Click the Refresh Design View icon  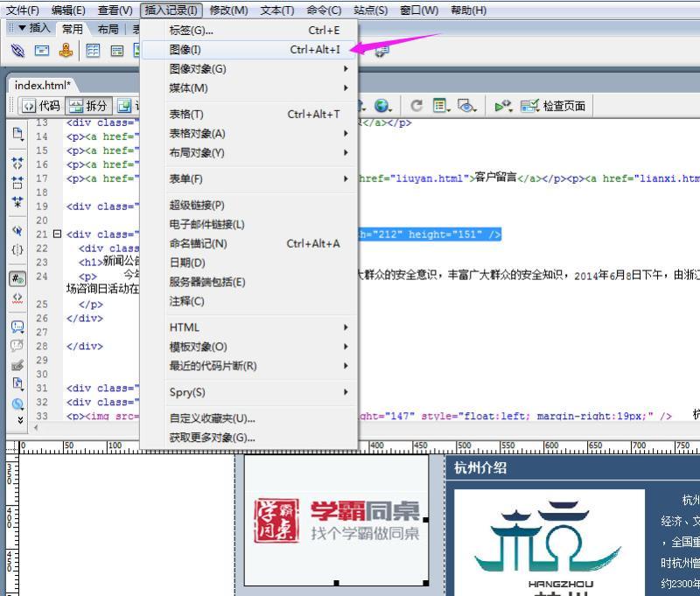coord(416,106)
